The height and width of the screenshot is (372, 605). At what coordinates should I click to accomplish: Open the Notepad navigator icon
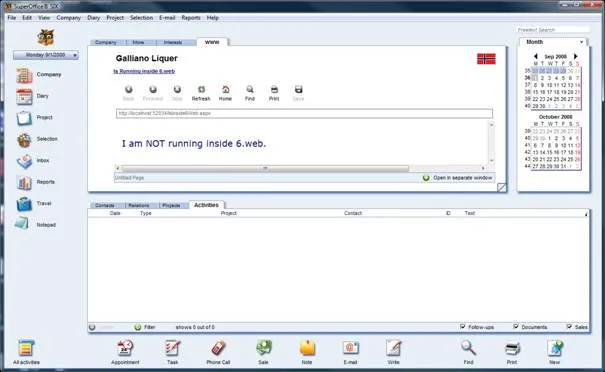[22, 224]
